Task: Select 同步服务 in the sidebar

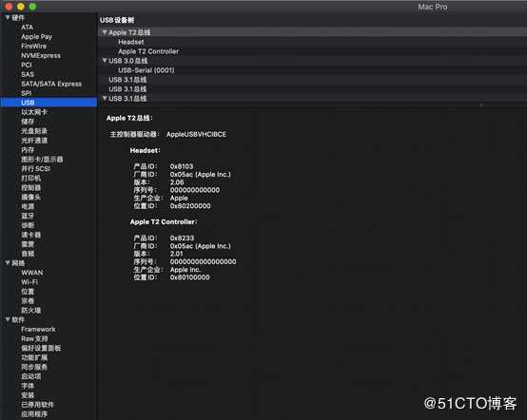Action: coord(34,367)
